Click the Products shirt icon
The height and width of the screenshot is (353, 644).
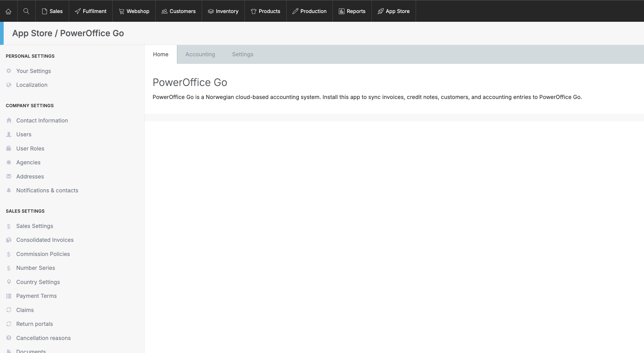coord(254,11)
